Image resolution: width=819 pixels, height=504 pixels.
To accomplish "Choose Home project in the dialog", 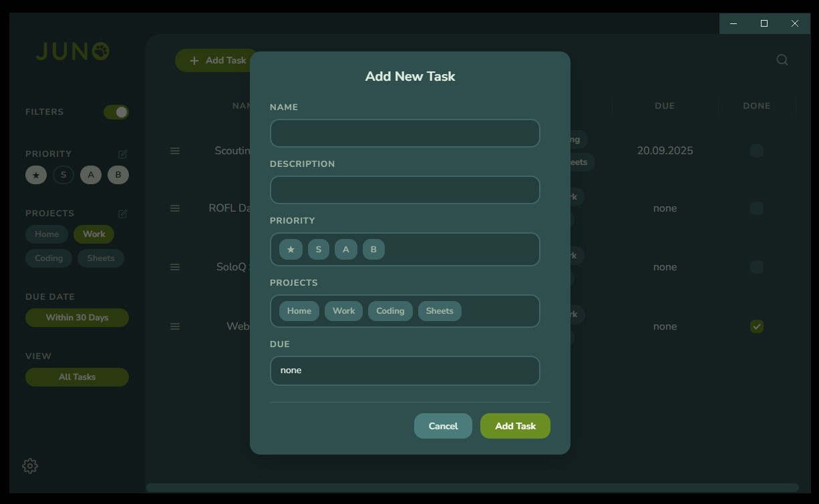I will click(299, 311).
